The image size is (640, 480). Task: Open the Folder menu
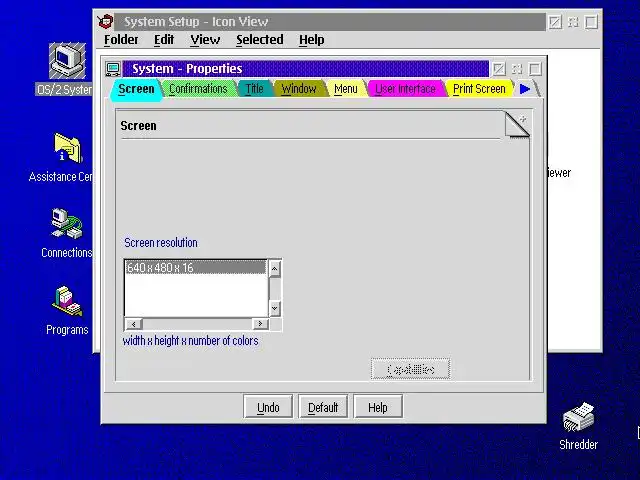tap(121, 40)
